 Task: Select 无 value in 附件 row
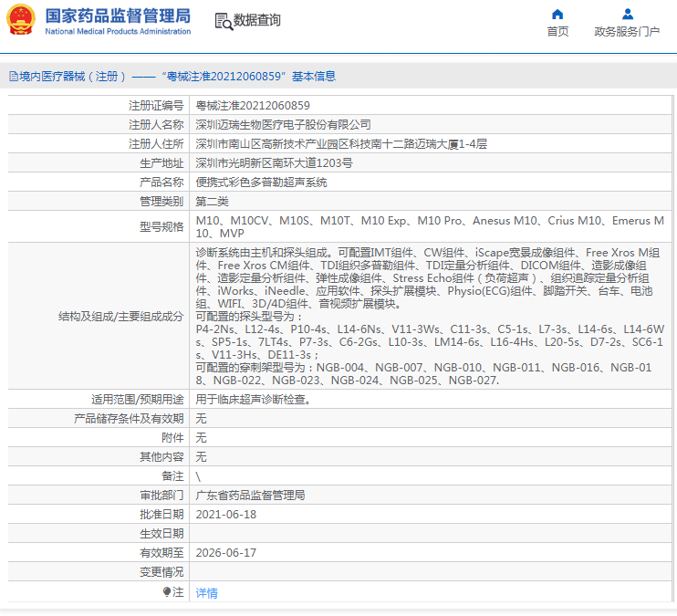coord(201,438)
